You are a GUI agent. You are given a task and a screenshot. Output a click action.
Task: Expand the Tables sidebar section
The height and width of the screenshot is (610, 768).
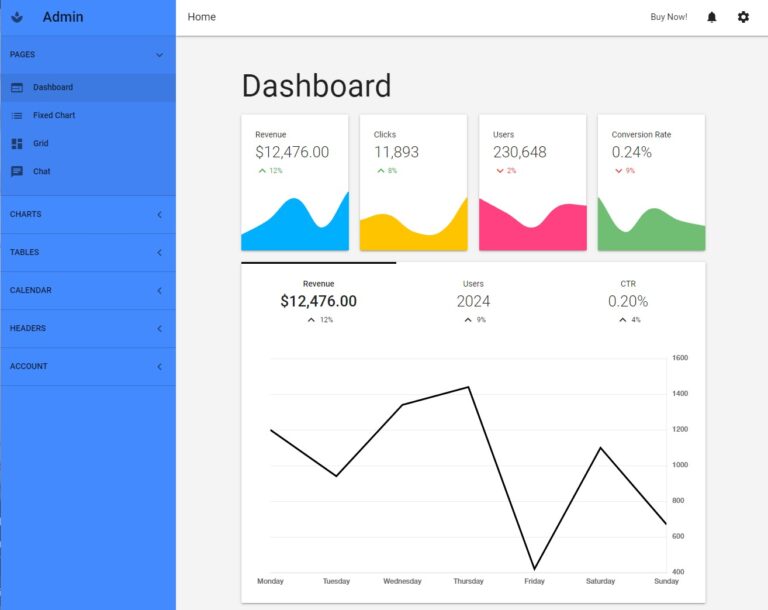click(x=159, y=252)
